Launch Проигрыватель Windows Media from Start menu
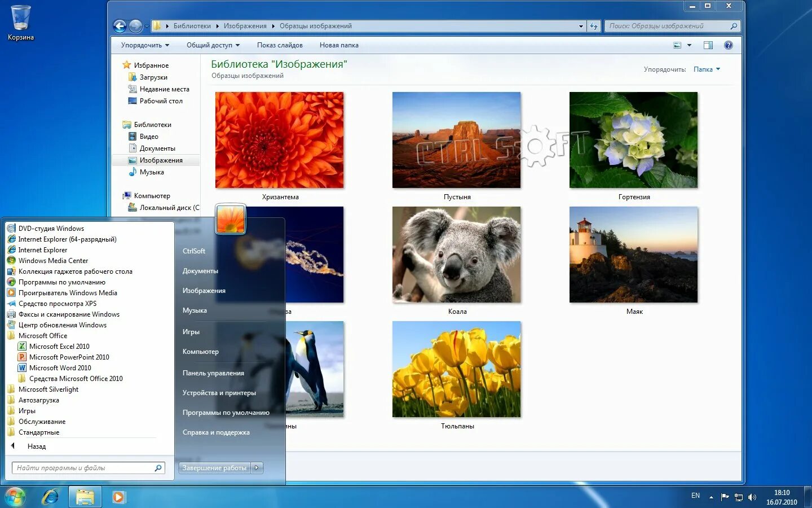Screen dimensions: 812x508 point(68,293)
